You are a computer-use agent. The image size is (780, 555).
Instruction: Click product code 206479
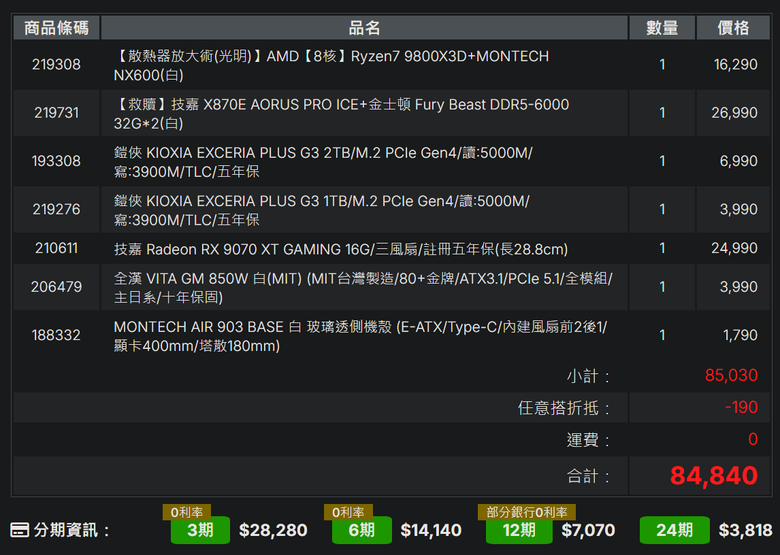click(x=56, y=287)
